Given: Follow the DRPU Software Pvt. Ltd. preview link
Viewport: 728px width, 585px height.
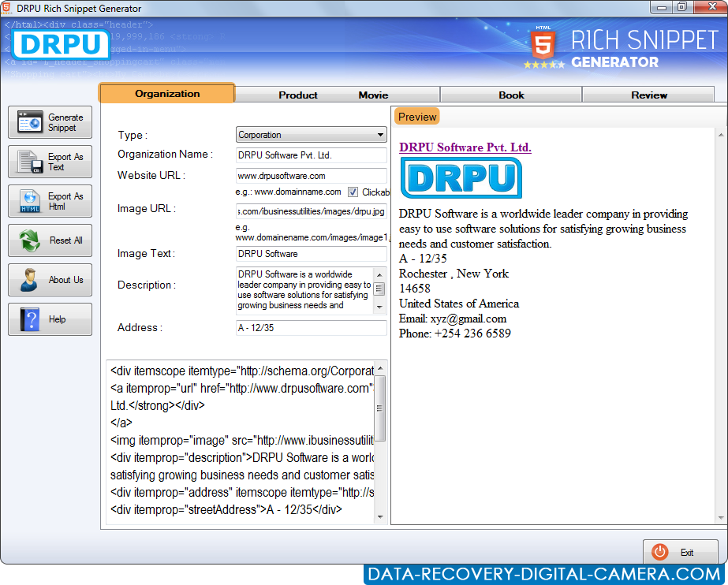Looking at the screenshot, I should pyautogui.click(x=465, y=147).
